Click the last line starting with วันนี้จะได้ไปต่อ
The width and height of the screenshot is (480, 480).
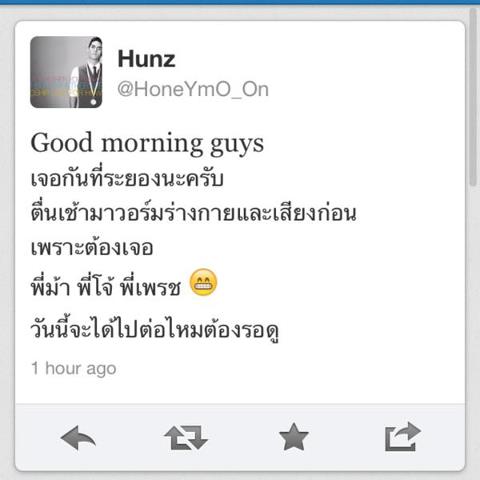coord(155,329)
